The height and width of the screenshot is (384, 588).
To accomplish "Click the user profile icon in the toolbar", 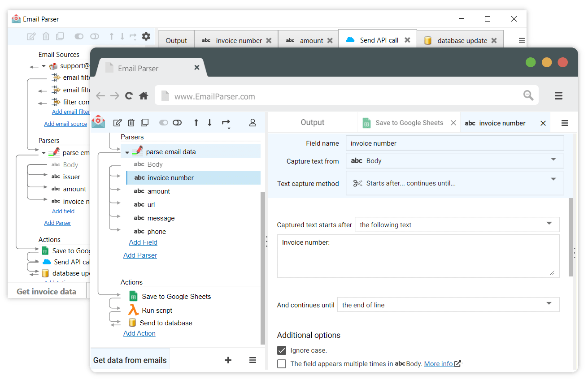I will 253,122.
